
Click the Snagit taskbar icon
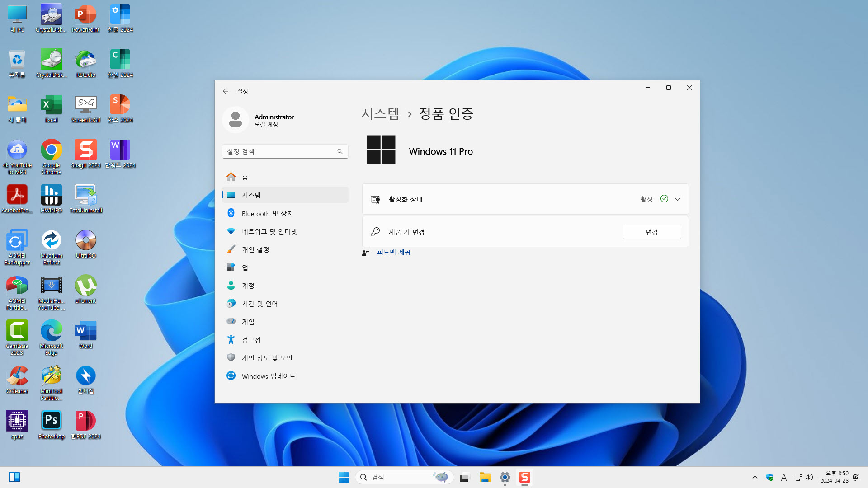[524, 477]
